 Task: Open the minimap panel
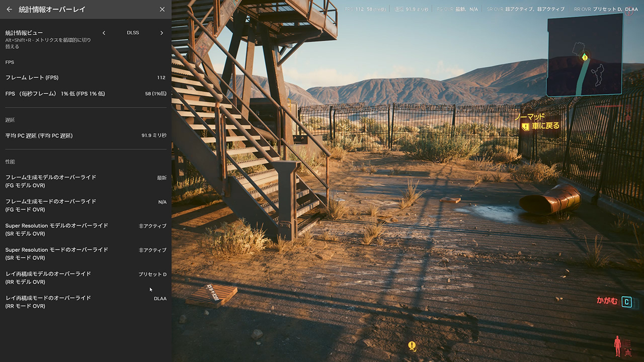coord(585,55)
